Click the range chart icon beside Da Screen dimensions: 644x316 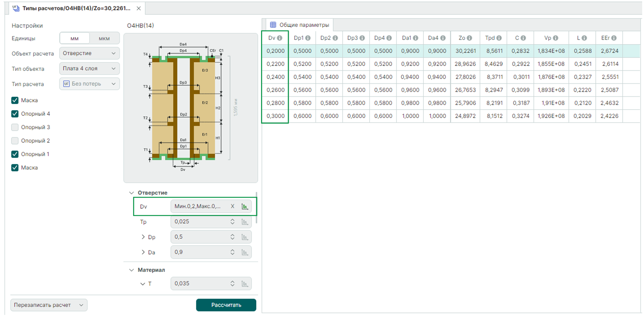245,252
